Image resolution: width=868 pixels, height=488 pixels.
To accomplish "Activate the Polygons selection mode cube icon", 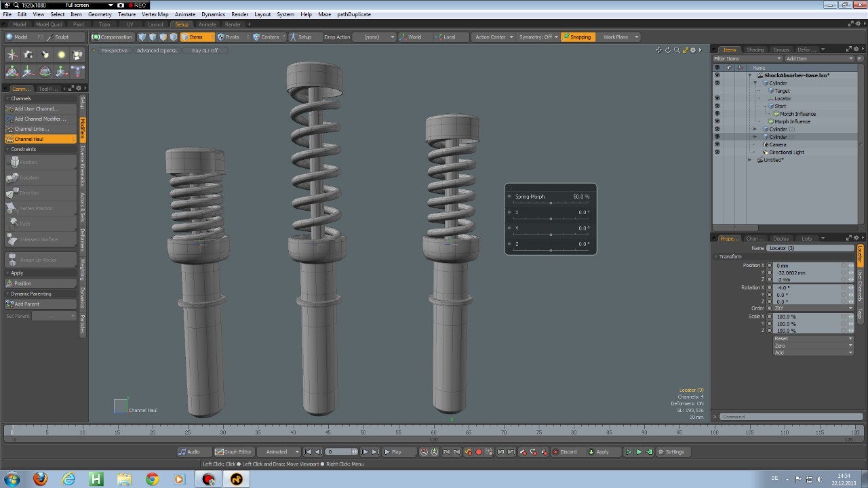I will click(x=163, y=37).
